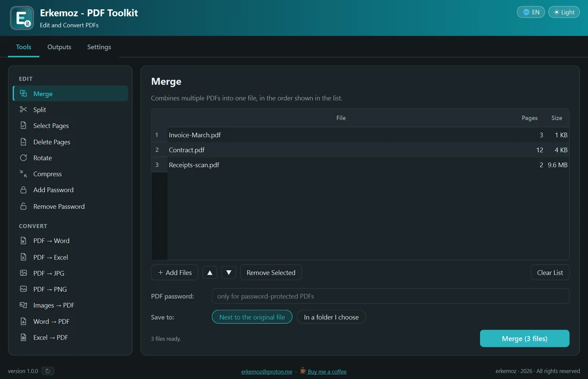
Task: Select the Receipts-scan.pdf row
Action: (x=360, y=165)
